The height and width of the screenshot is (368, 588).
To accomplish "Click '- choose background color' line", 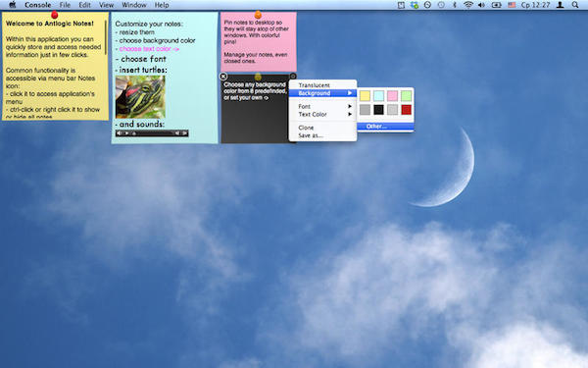I will 155,40.
